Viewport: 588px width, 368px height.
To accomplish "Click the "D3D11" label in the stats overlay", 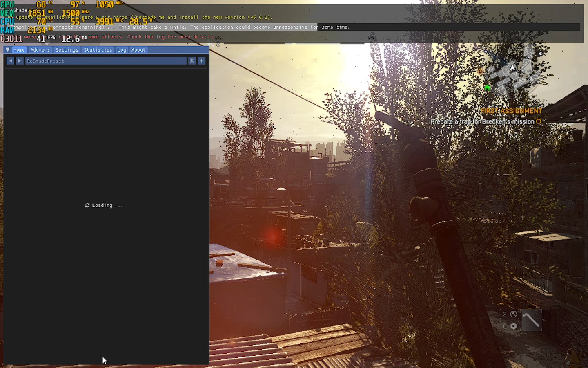I will [x=11, y=39].
